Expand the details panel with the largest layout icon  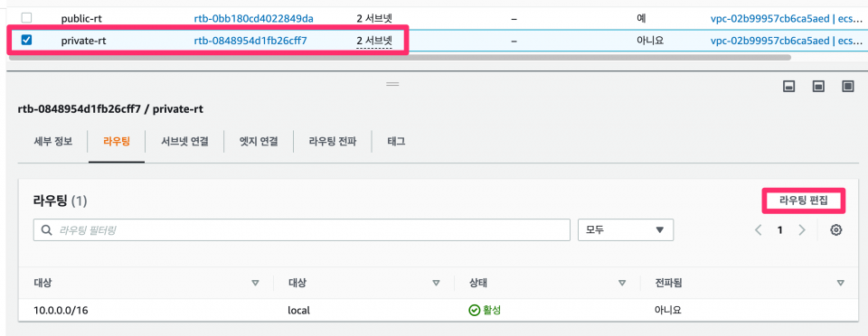coord(847,86)
